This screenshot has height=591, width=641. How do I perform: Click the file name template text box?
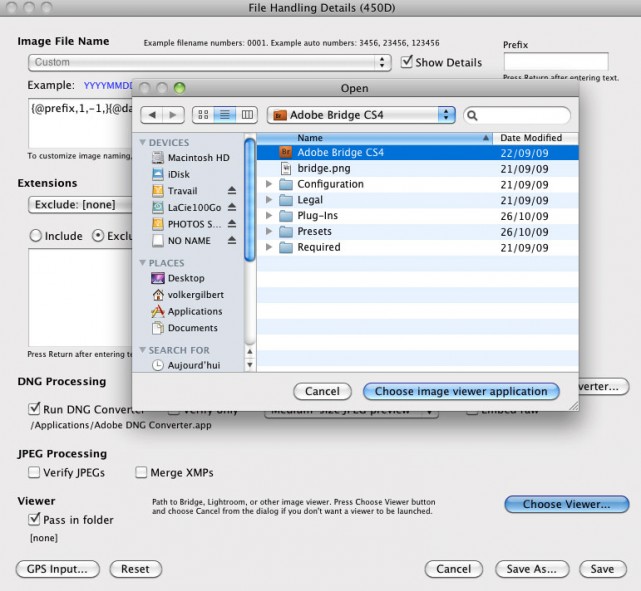80,123
